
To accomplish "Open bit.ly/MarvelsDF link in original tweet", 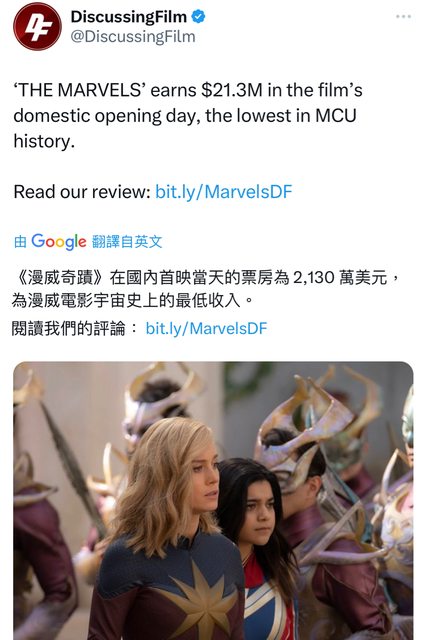I will coord(224,191).
